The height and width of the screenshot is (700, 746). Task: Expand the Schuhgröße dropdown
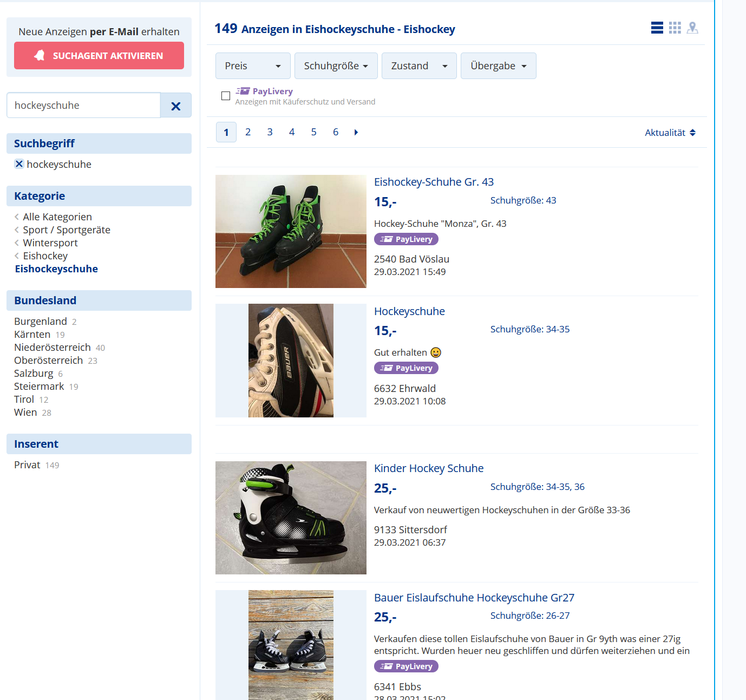tap(336, 66)
